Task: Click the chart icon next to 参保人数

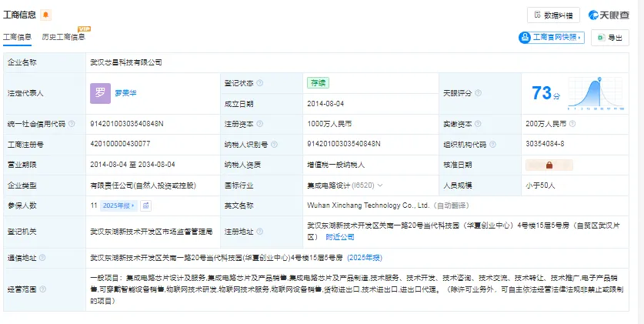Action: point(145,205)
